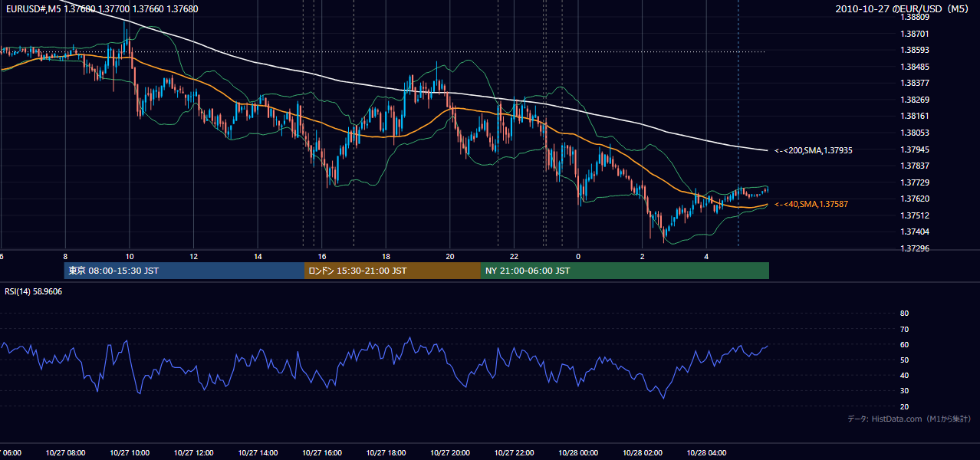Click RSI scale value 40
The height and width of the screenshot is (460, 980).
(x=904, y=375)
